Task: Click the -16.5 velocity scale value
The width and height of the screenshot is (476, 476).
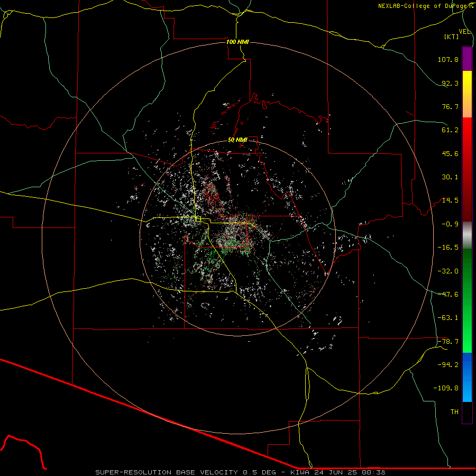Action: click(448, 248)
